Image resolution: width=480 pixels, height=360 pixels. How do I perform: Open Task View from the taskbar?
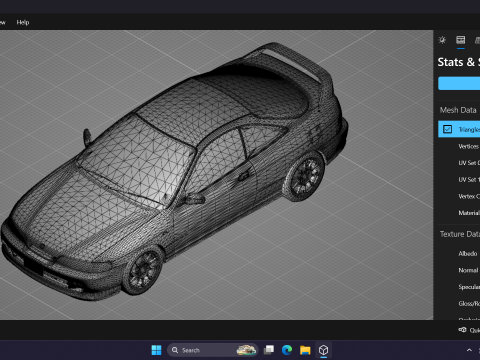(269, 350)
